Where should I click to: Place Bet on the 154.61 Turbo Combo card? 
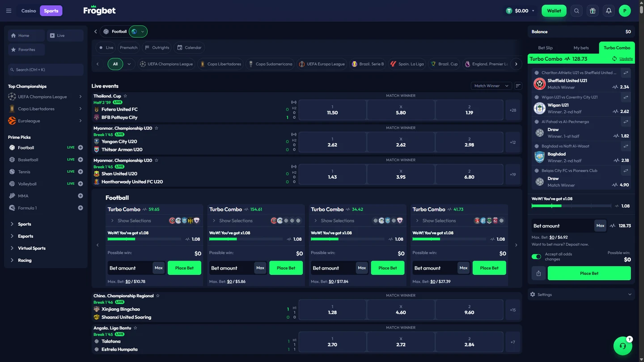coord(286,268)
